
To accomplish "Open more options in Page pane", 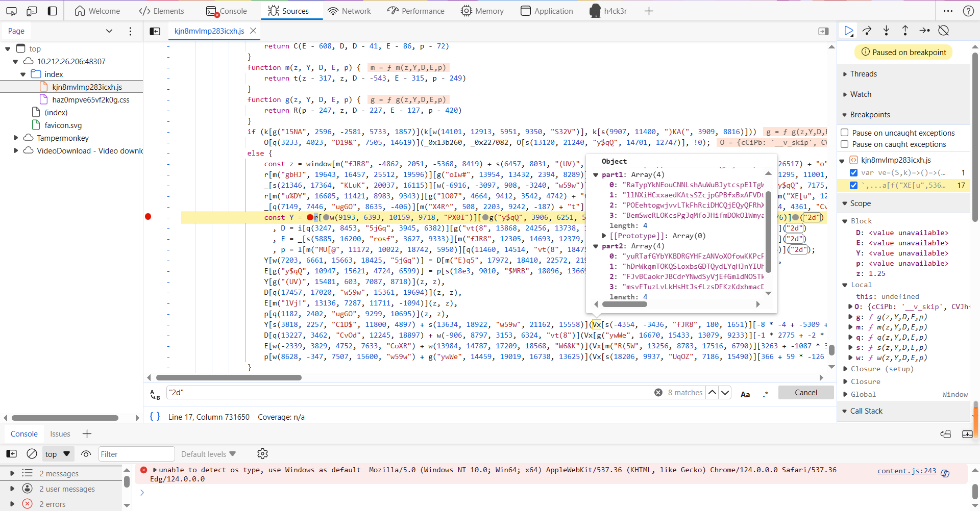I will tap(130, 31).
